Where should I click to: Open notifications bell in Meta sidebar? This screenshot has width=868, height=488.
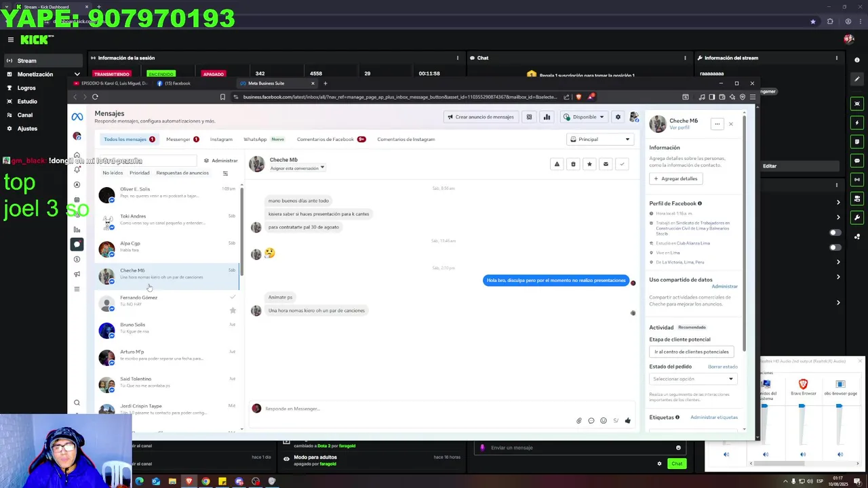pos(77,169)
